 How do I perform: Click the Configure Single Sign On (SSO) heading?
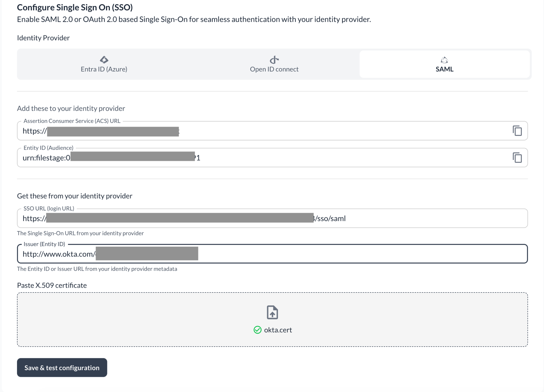[x=75, y=7]
